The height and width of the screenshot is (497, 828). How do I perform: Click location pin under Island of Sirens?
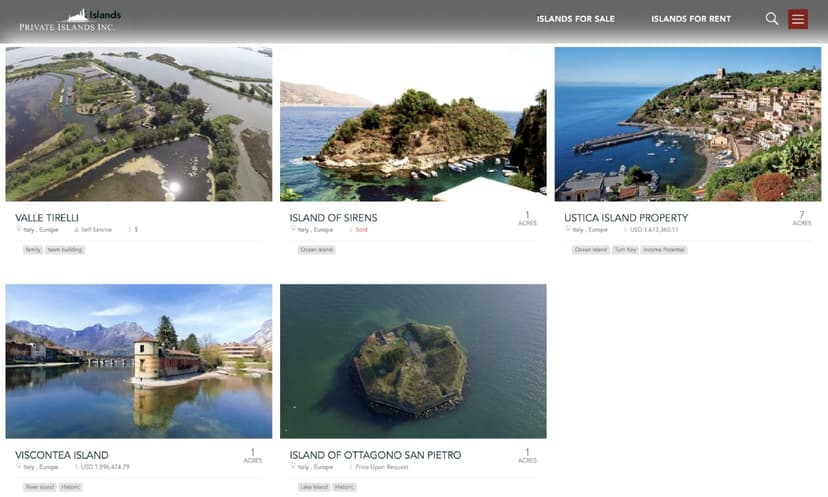tap(292, 230)
